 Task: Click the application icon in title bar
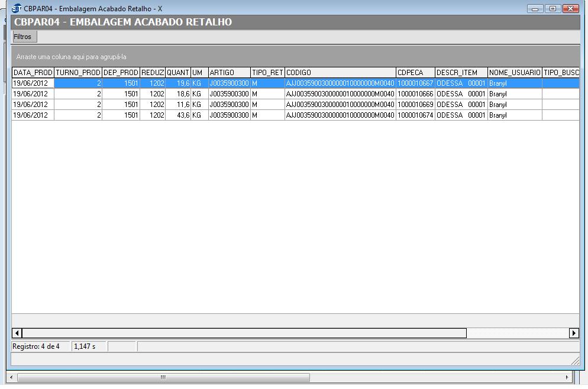click(17, 9)
